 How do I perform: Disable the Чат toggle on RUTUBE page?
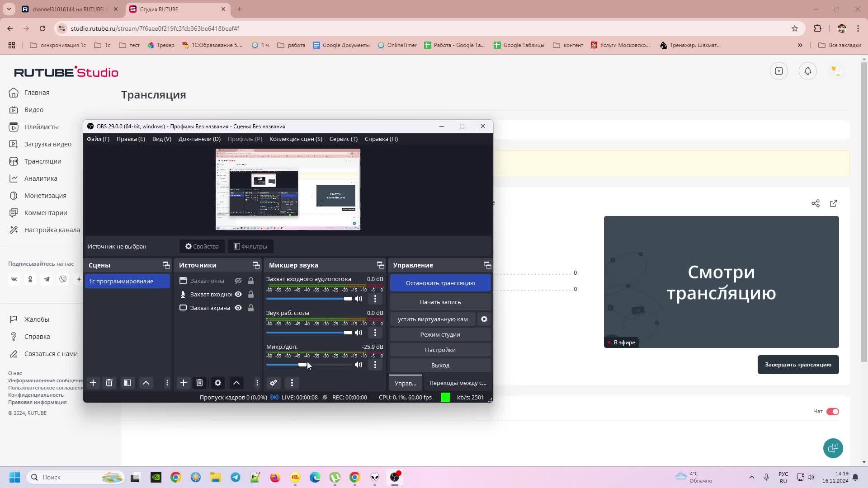pos(833,411)
